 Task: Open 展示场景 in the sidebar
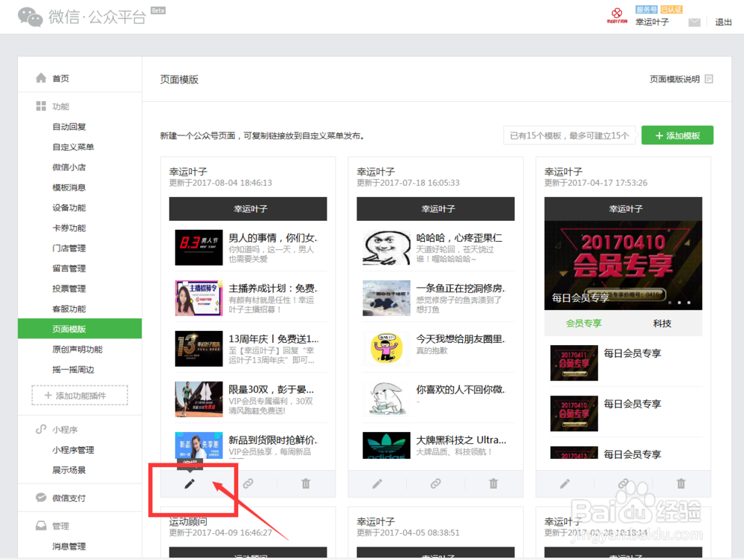tap(69, 470)
